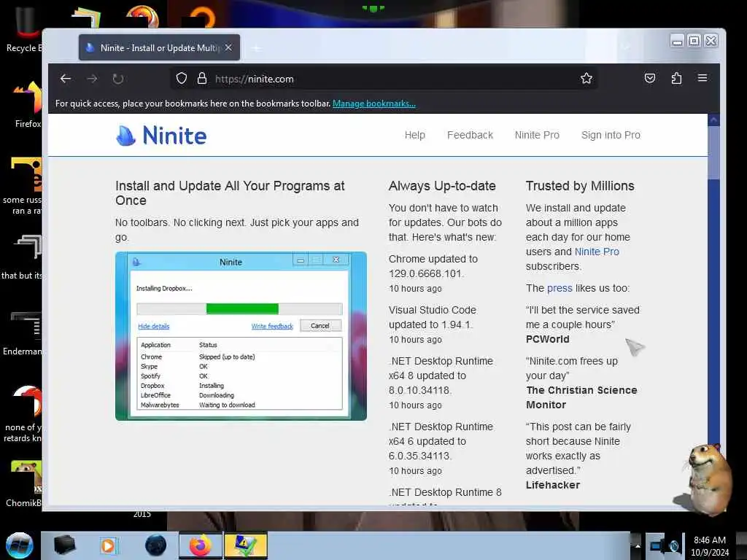747x560 pixels.
Task: Close the Ninite browser tab
Action: point(228,47)
